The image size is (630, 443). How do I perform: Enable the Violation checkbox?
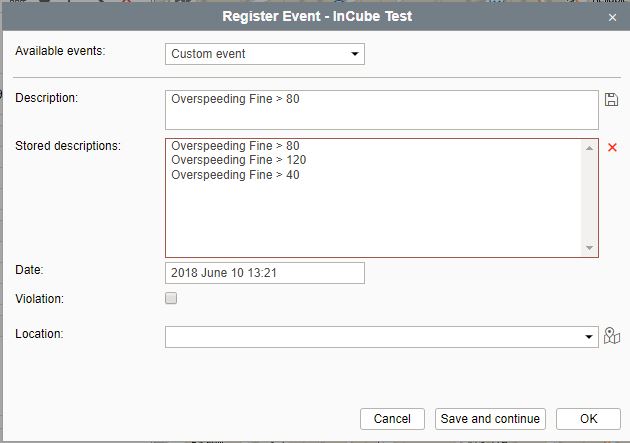click(171, 298)
